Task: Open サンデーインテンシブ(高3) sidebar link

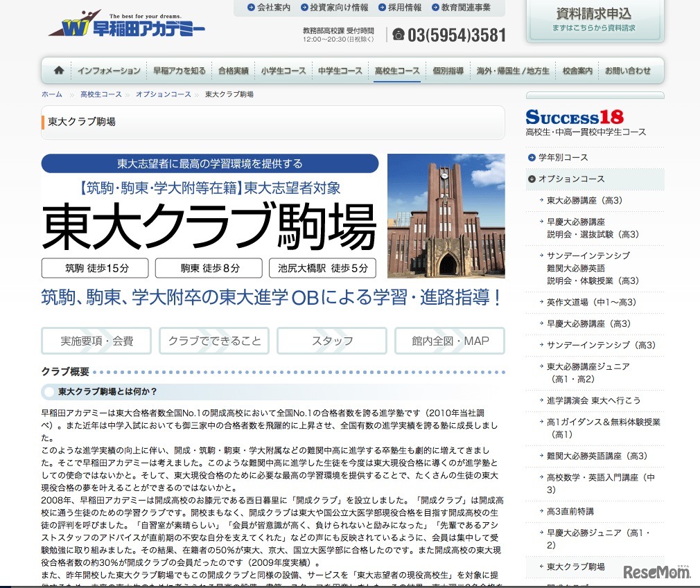Action: pyautogui.click(x=601, y=345)
